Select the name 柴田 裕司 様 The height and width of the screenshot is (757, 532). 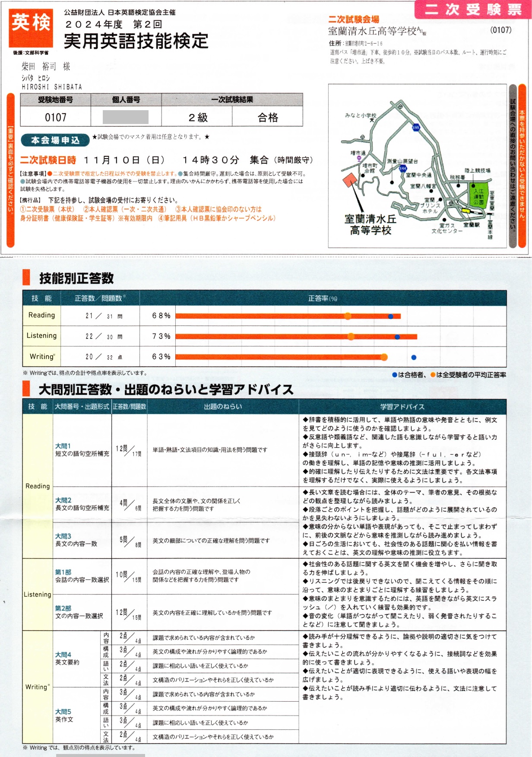click(46, 67)
